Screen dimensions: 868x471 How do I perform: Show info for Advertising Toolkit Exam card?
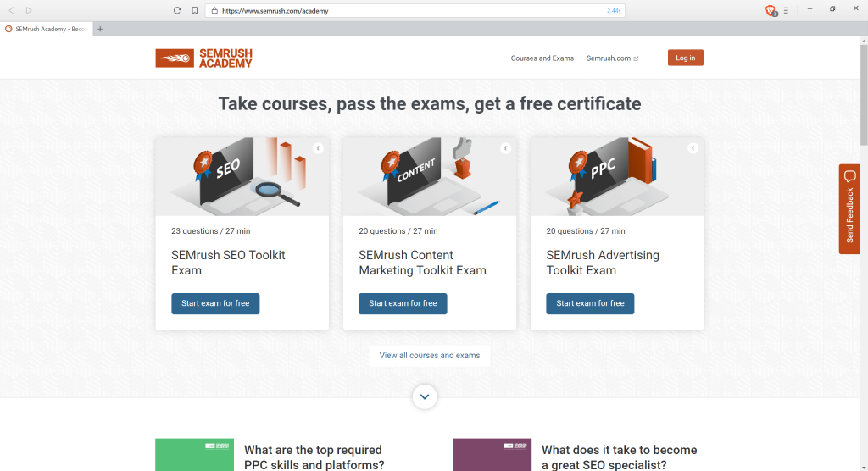pos(693,147)
